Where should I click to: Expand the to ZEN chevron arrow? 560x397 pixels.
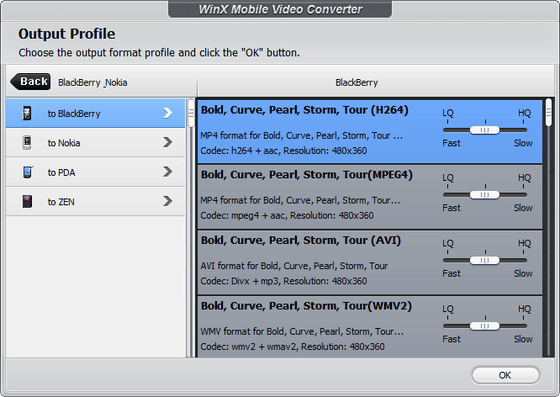(168, 201)
